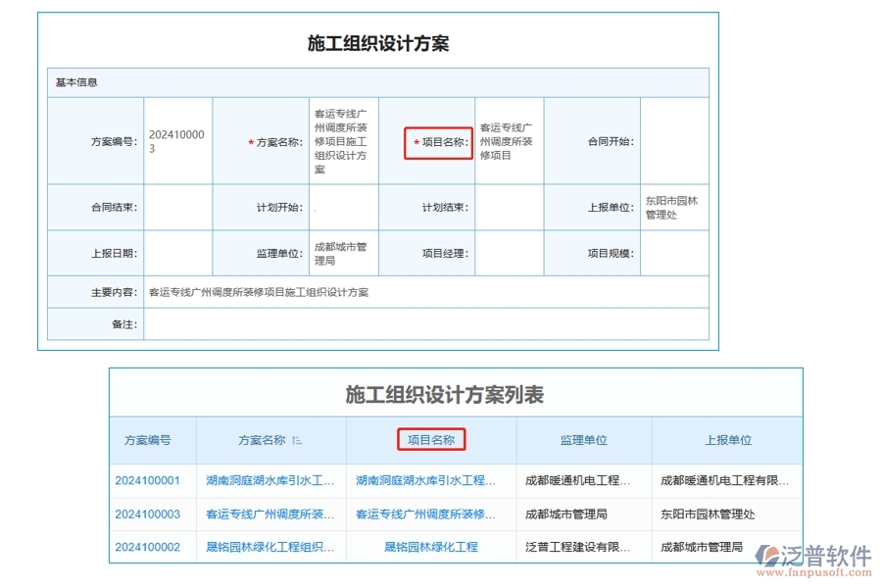This screenshot has width=882, height=588.
Task: Click the 项目经理 input field
Action: coord(510,252)
